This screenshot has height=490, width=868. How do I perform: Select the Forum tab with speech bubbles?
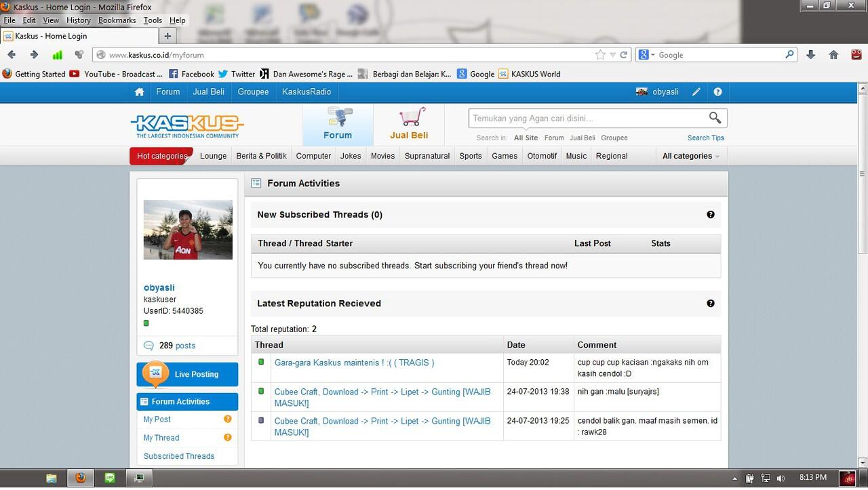click(x=338, y=124)
